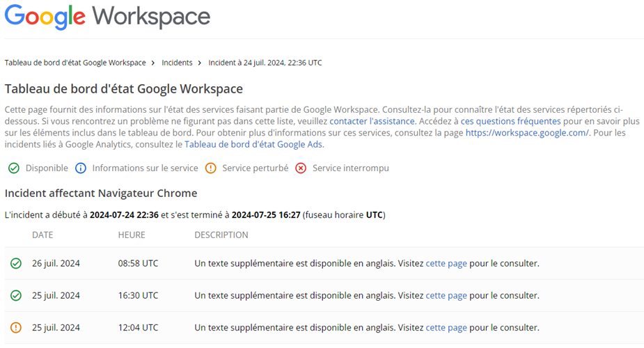Click the DESCRIPTION column header
644x348 pixels.
(221, 235)
